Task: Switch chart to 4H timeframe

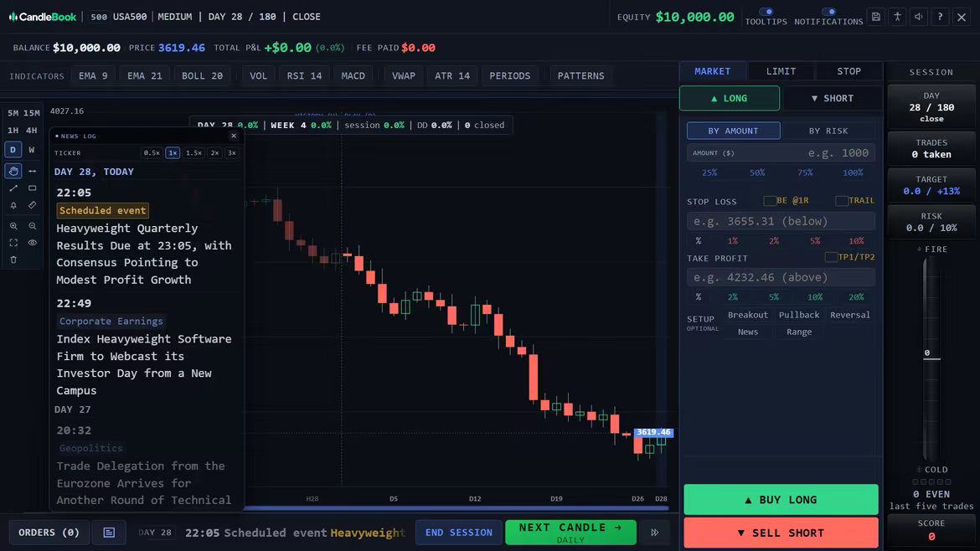Action: 32,131
